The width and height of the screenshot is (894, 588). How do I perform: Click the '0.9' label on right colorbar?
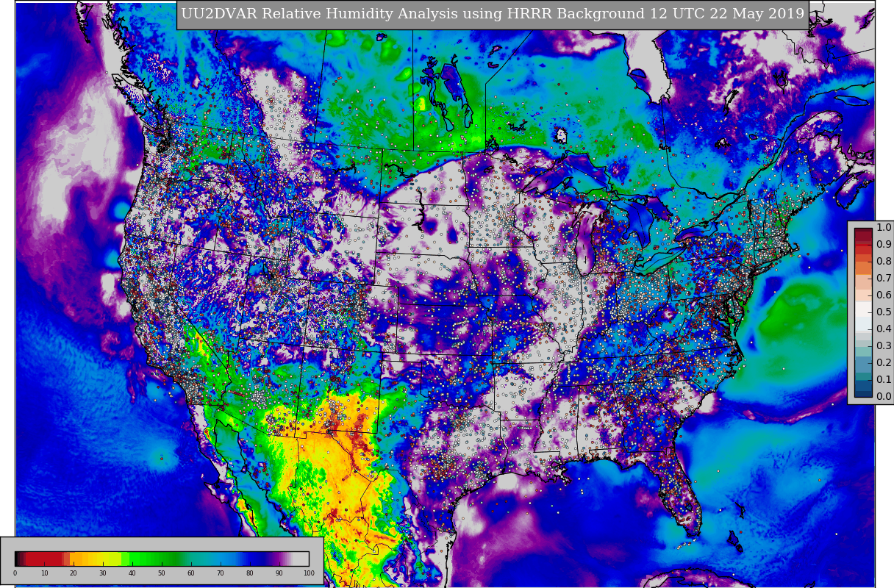pyautogui.click(x=884, y=245)
